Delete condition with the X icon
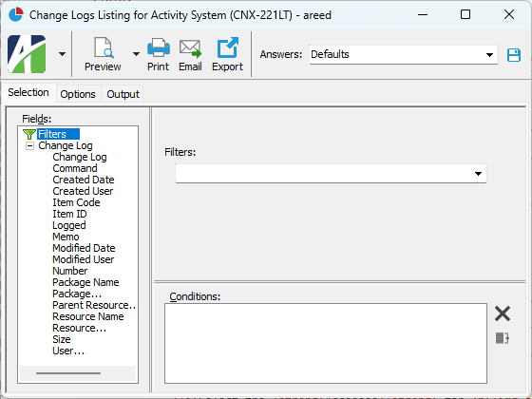532x399 pixels. click(x=503, y=313)
